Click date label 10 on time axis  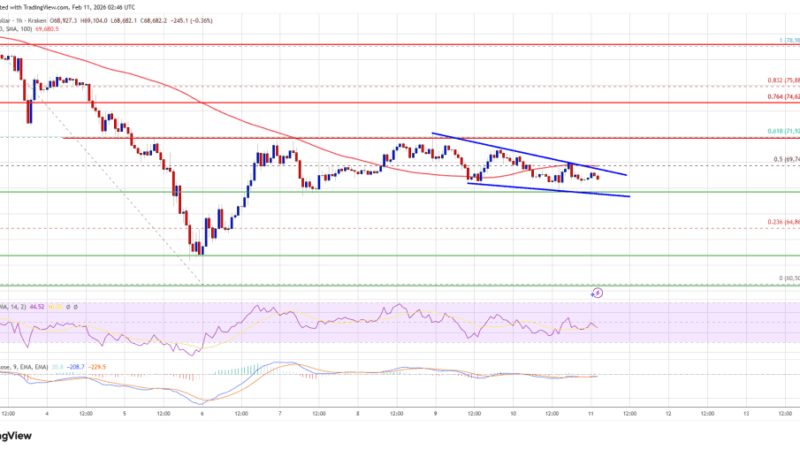tap(513, 414)
